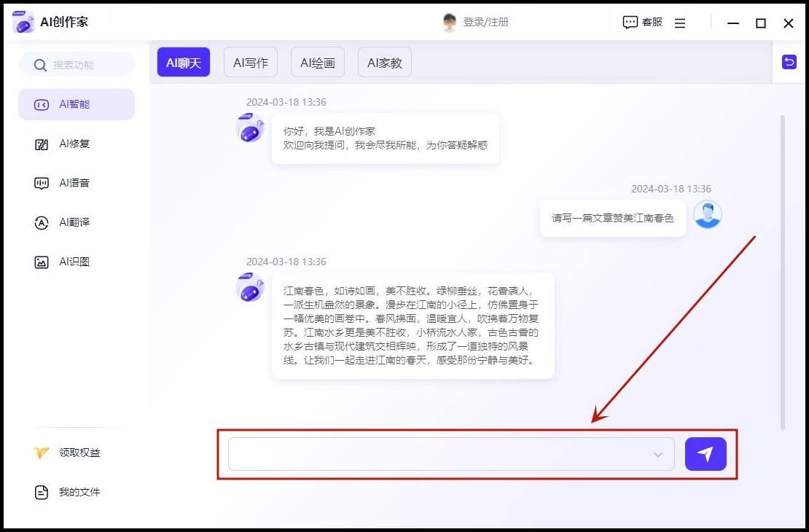Click 领取权益 to claim benefits
The width and height of the screenshot is (809, 532).
coord(79,453)
